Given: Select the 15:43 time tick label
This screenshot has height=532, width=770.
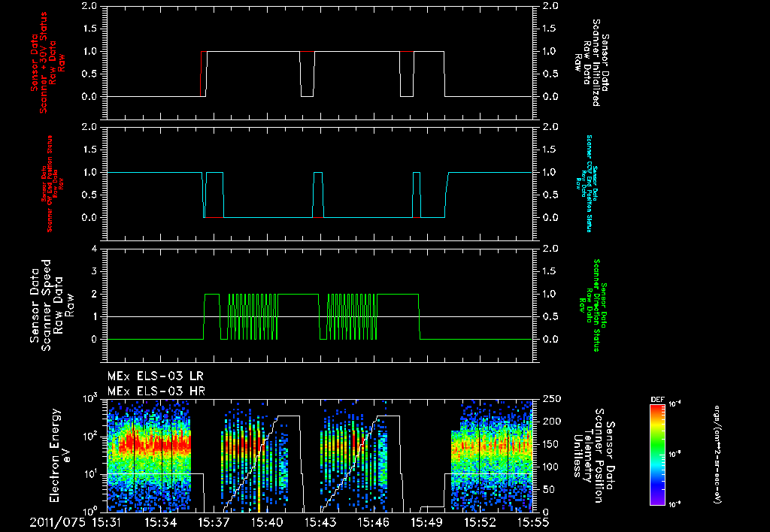Looking at the screenshot, I should pos(320,523).
